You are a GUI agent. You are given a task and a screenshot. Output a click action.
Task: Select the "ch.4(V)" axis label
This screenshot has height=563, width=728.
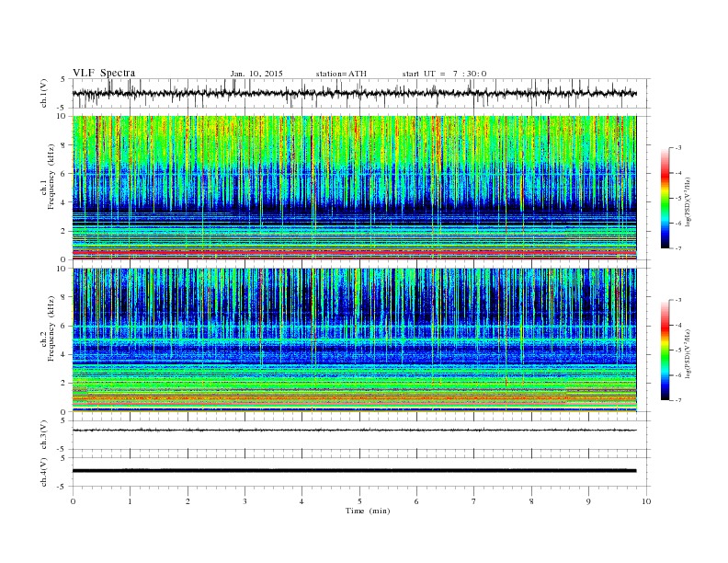(x=44, y=472)
